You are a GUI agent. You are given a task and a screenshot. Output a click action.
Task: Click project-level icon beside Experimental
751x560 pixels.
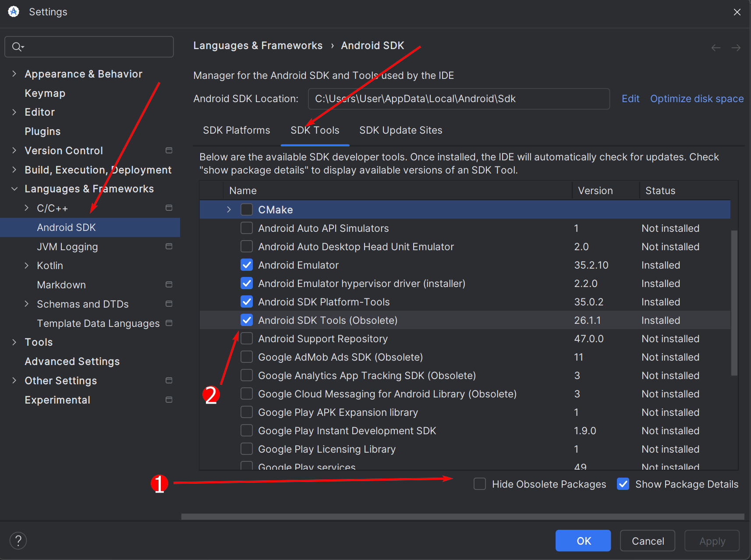169,400
